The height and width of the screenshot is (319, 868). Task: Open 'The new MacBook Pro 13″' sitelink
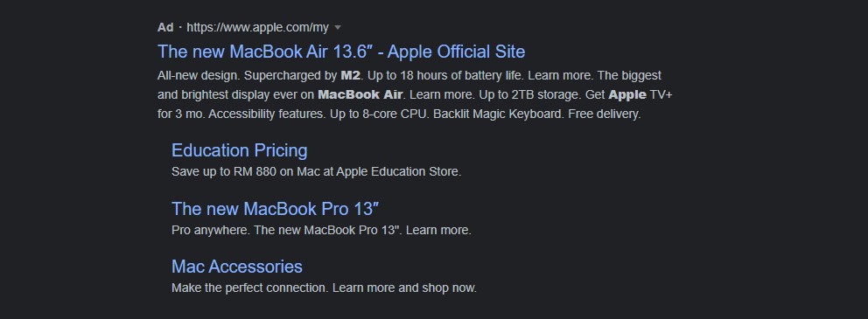(x=275, y=208)
